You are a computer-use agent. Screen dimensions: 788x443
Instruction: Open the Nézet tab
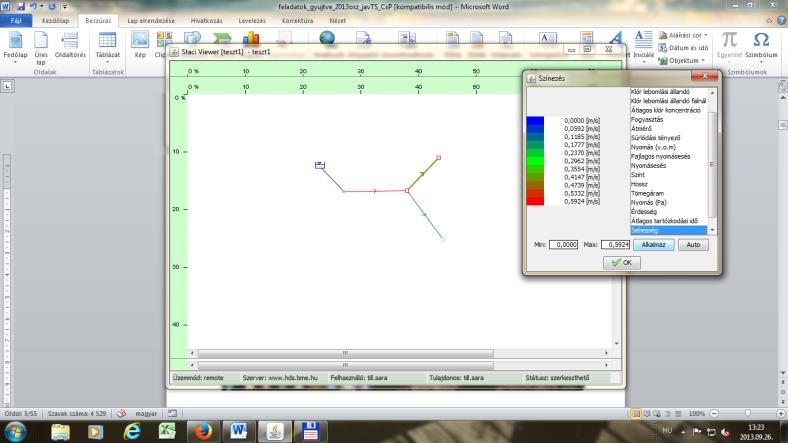point(337,21)
